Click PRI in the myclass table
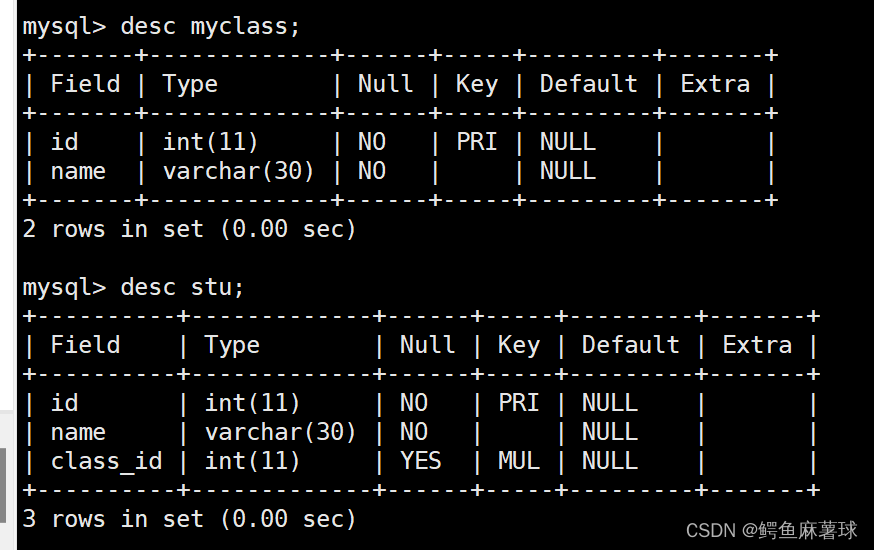The image size is (874, 550). 476,142
